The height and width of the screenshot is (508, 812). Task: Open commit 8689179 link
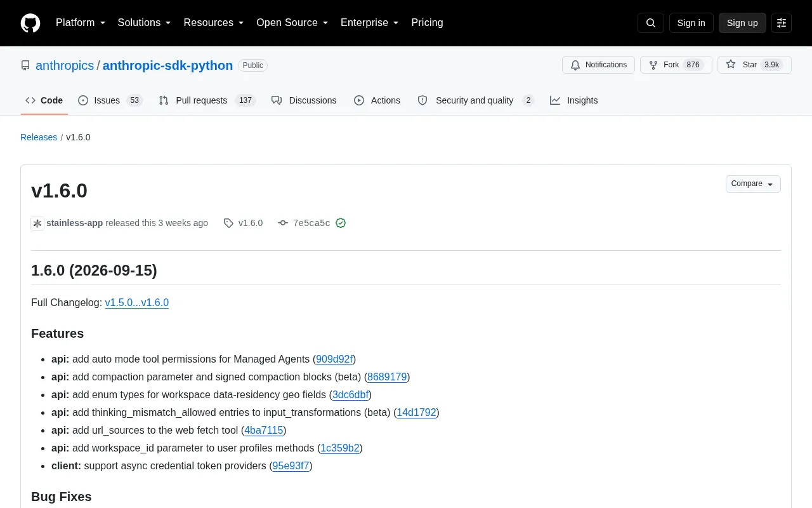click(x=387, y=377)
